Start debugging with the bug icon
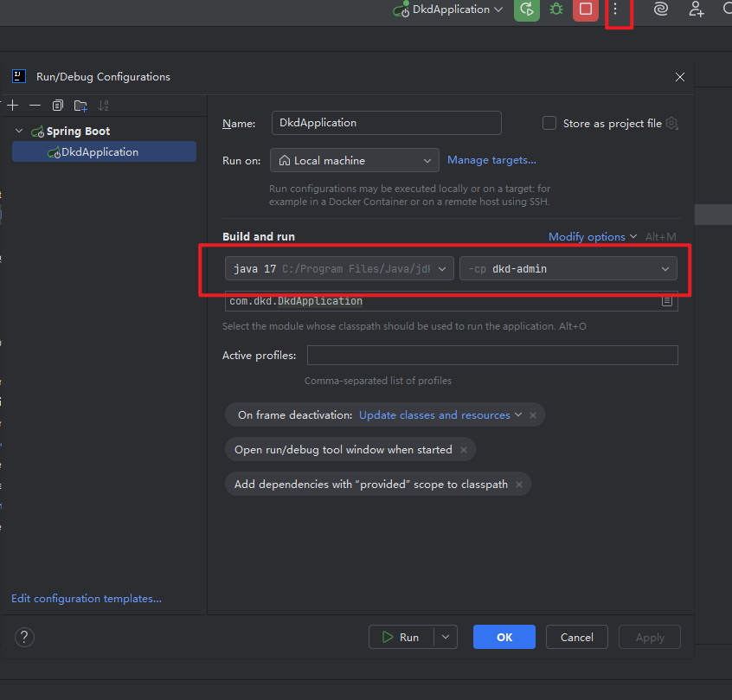Screen dimensions: 732x700 [x=556, y=10]
